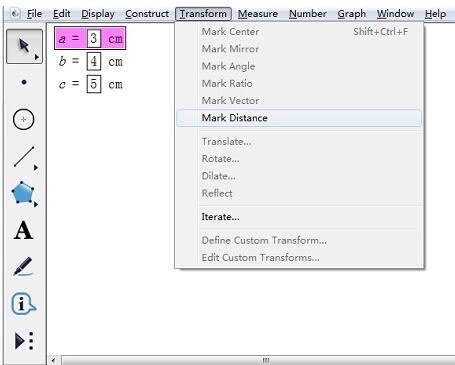
Task: Expand the Arrow tool flyout triangle
Action: point(37,57)
